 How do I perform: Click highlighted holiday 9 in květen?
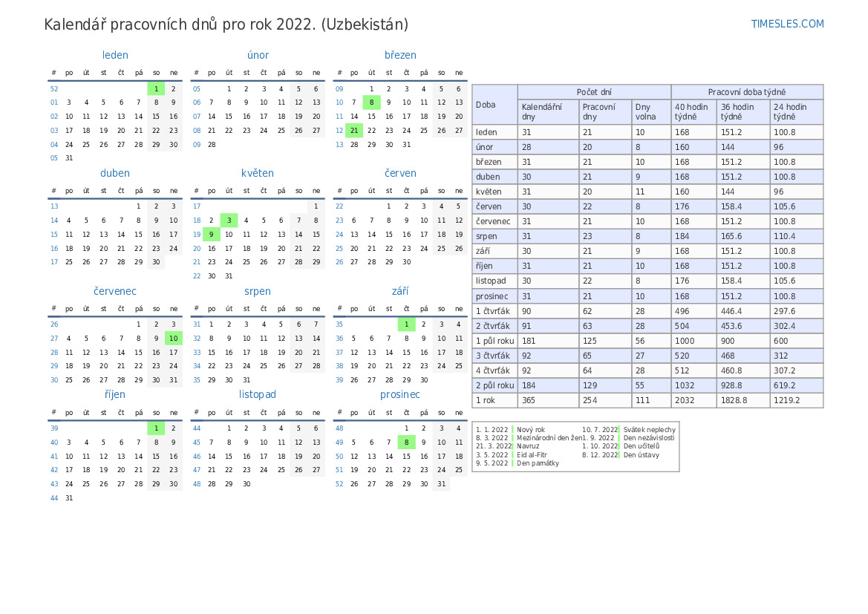211,234
